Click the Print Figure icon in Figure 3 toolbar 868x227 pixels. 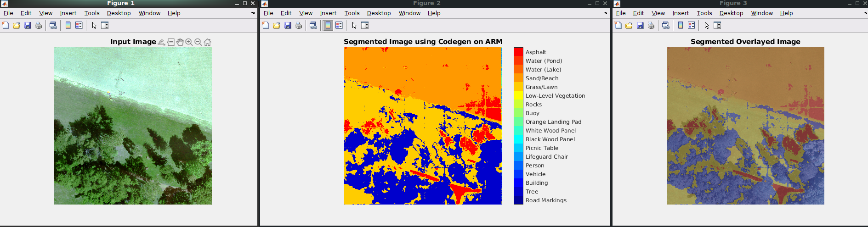tap(651, 26)
